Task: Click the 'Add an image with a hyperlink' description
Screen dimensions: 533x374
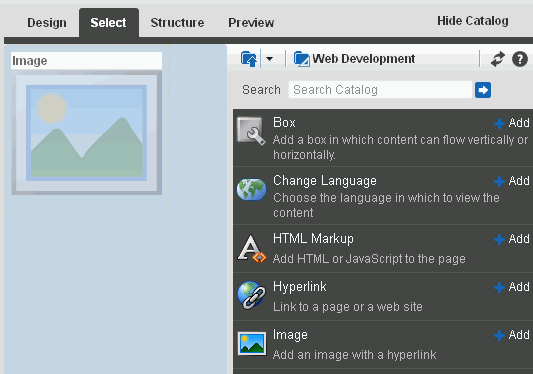Action: tap(354, 355)
